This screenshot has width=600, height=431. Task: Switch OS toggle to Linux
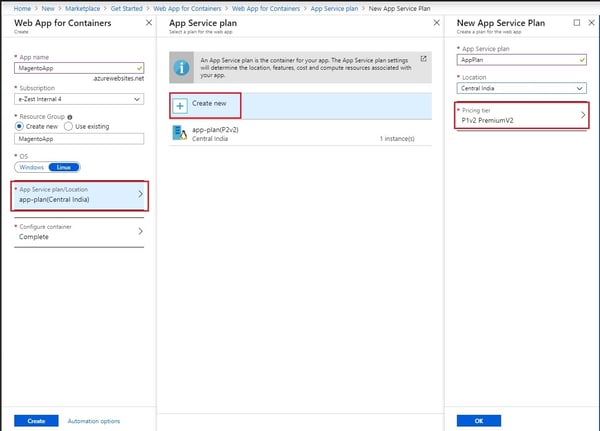pos(64,167)
